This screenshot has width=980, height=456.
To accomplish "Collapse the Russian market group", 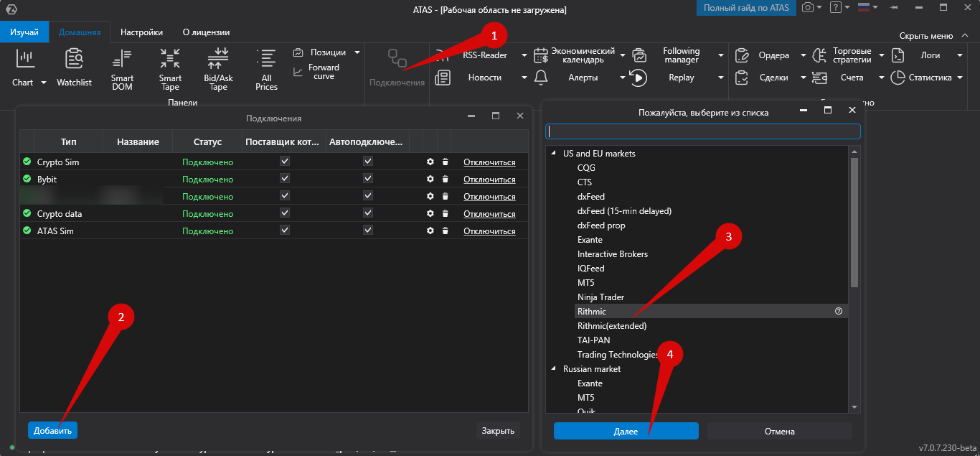I will coord(553,368).
